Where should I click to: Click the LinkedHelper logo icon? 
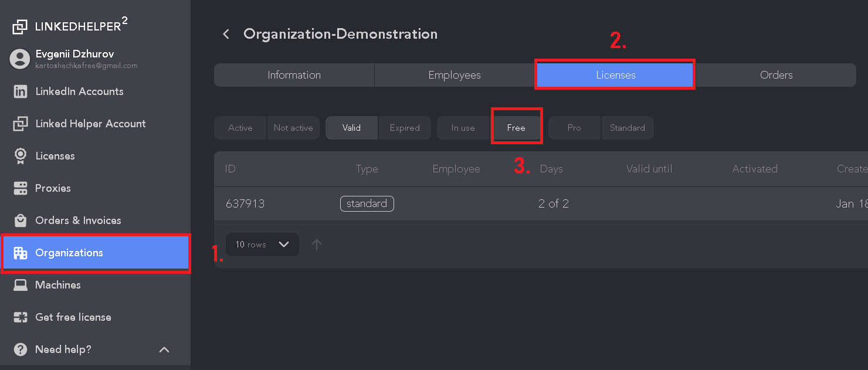20,26
